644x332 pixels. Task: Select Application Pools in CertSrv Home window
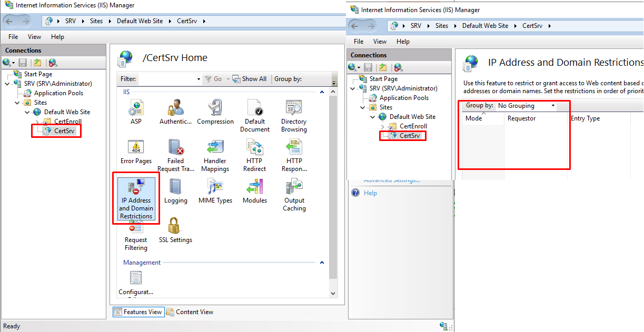58,93
